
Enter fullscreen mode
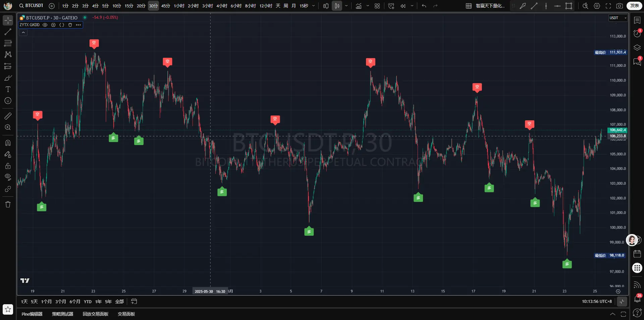point(608,6)
